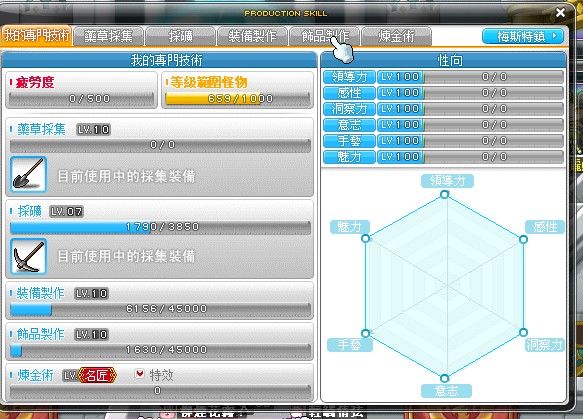The width and height of the screenshot is (583, 419).
Task: Click the 飾品製作 progress bar 1630 / 45000
Action: 160,350
